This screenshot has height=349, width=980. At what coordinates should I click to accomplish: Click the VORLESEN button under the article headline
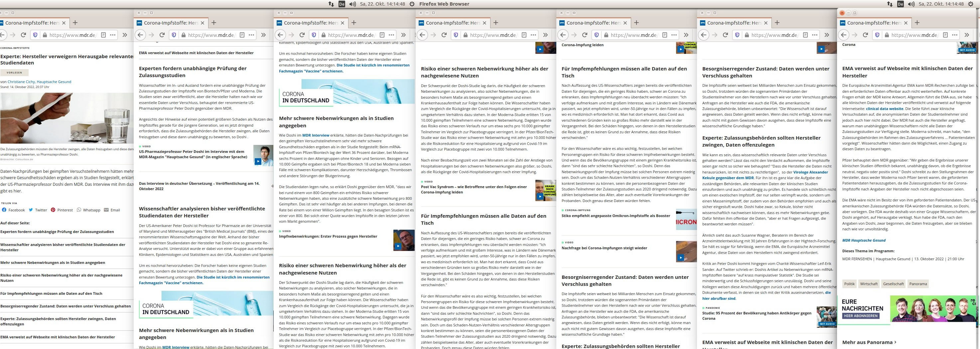(14, 72)
